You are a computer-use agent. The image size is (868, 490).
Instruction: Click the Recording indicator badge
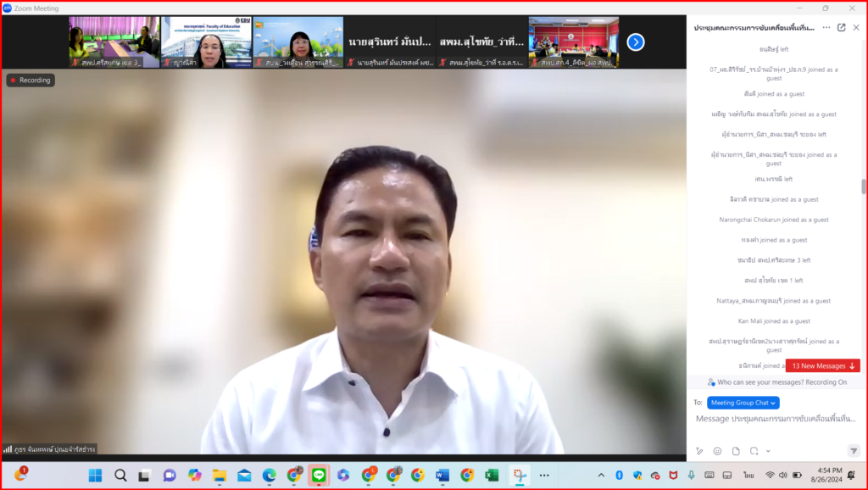pyautogui.click(x=31, y=81)
